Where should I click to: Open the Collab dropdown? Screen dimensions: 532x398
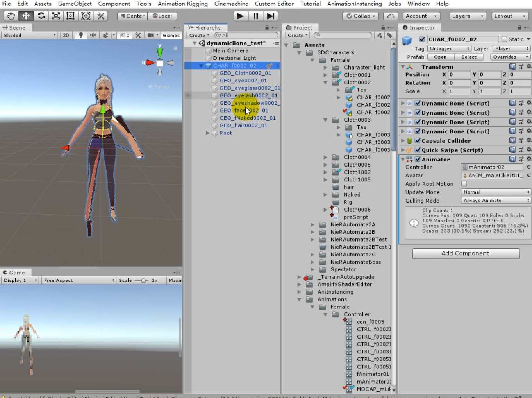360,16
